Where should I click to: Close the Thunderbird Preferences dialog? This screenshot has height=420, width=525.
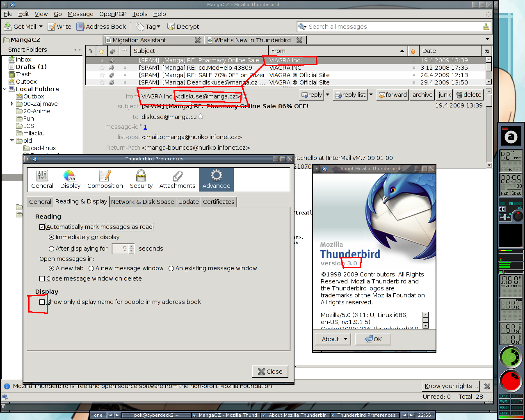(270, 372)
